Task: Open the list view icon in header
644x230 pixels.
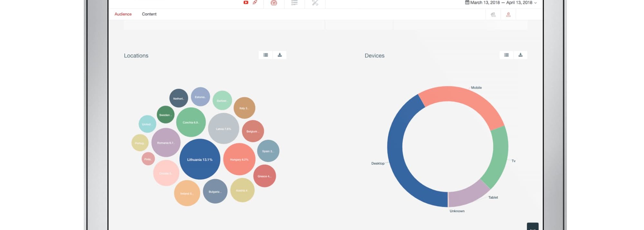Action: (x=294, y=3)
